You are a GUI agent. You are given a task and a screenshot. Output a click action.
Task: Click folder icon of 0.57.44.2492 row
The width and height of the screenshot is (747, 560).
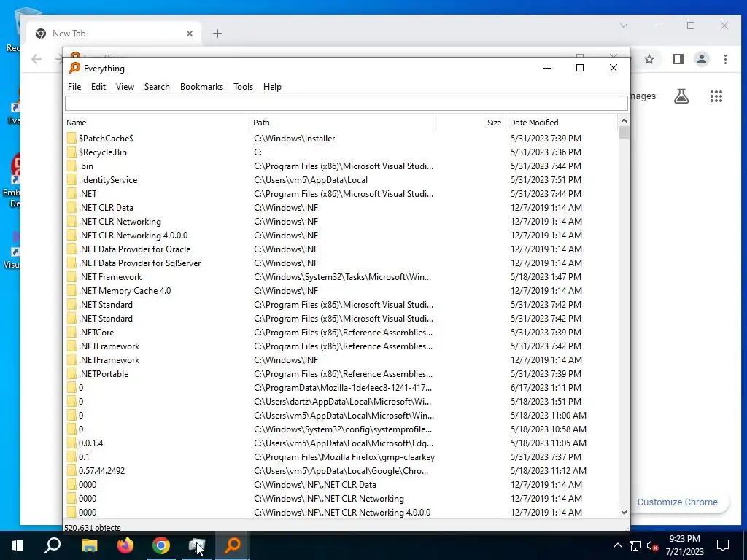pos(71,470)
